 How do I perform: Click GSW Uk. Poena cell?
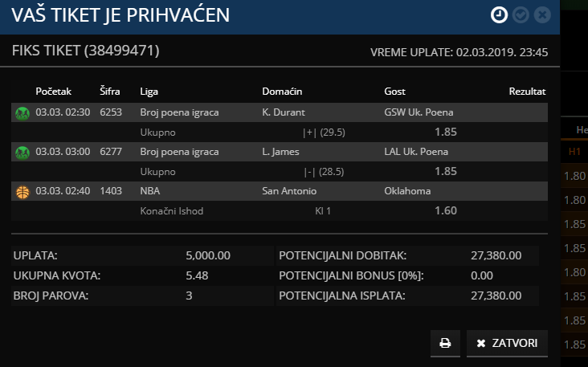coord(419,112)
